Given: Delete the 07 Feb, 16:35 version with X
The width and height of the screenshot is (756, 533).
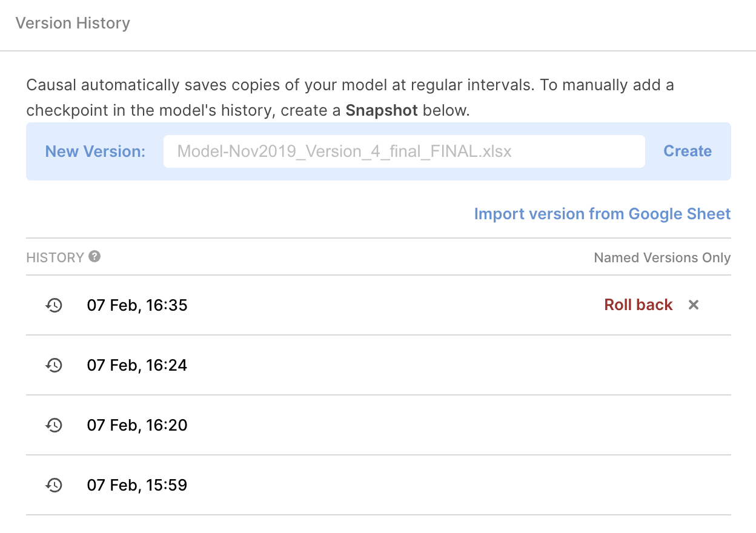Looking at the screenshot, I should point(694,305).
